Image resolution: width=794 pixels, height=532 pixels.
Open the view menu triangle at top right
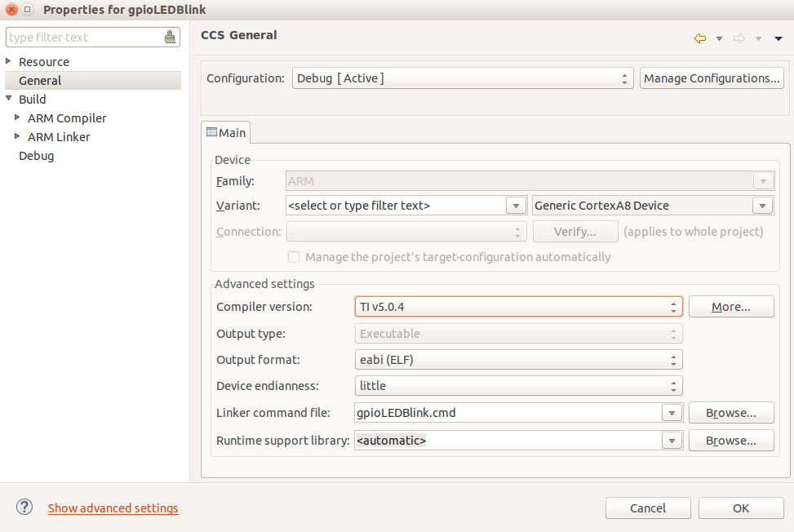pyautogui.click(x=778, y=39)
